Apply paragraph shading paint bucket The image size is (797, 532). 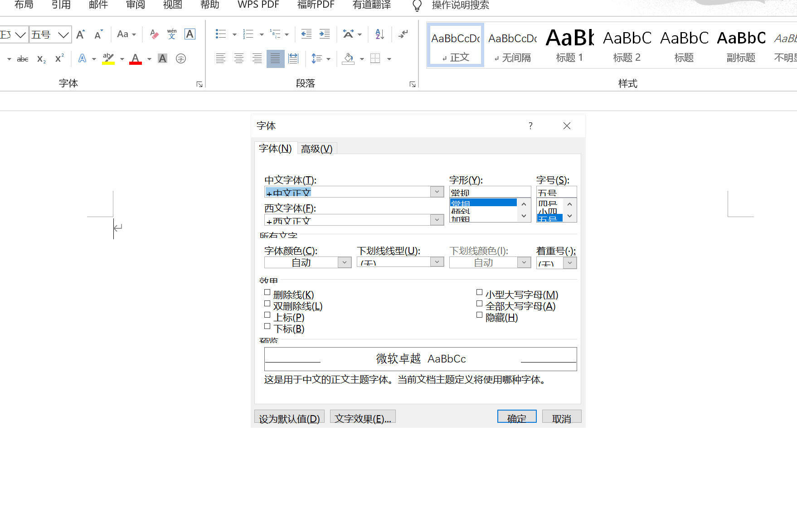[x=348, y=58]
